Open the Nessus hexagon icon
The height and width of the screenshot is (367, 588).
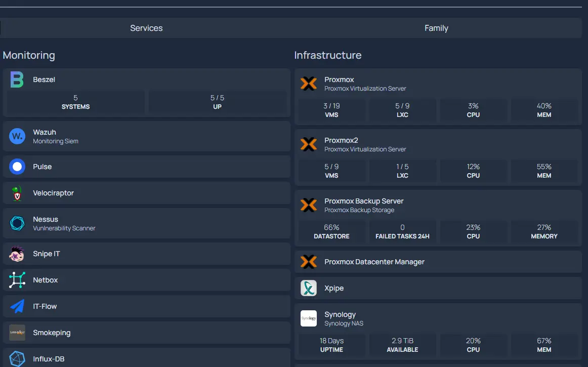17,223
